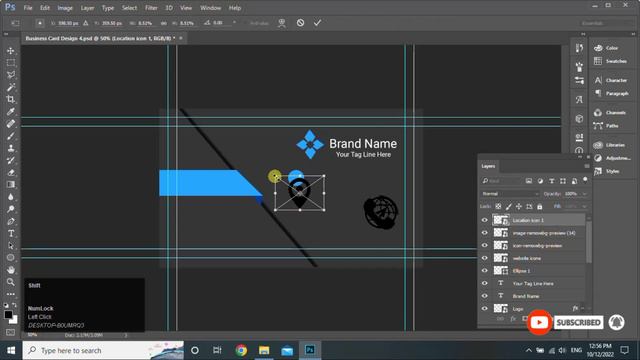This screenshot has width=640, height=360.
Task: Select the Zoom tool
Action: click(11, 282)
